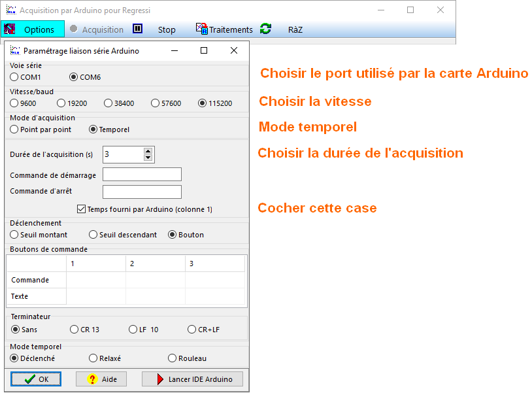Close the Paramétrage liaison série dialog
The image size is (532, 393).
[x=234, y=50]
